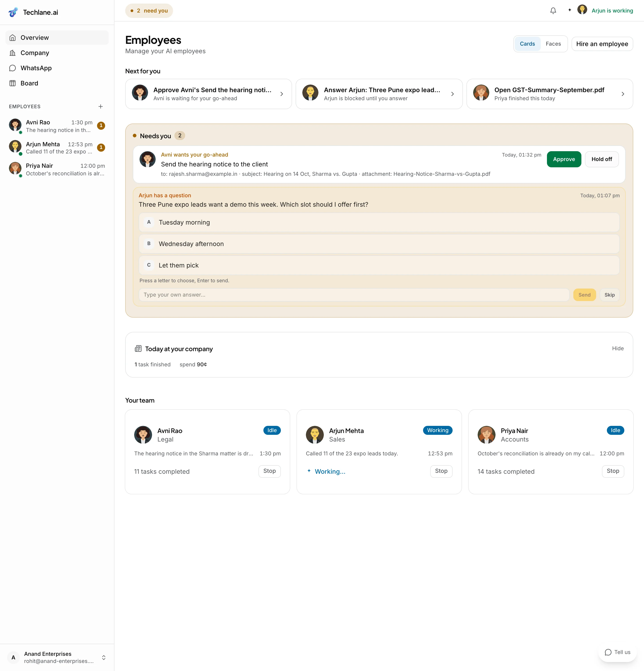The width and height of the screenshot is (644, 671).
Task: Add an employee with the plus icon
Action: point(101,106)
